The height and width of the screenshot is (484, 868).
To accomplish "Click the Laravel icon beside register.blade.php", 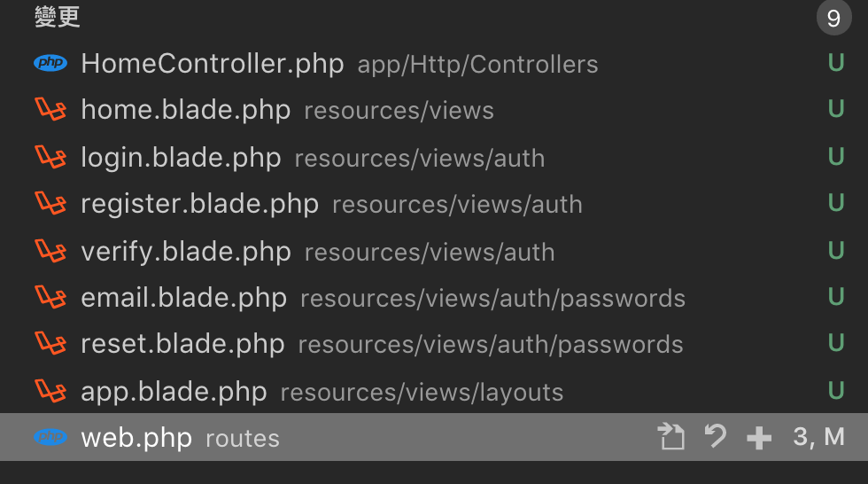I will [50, 204].
